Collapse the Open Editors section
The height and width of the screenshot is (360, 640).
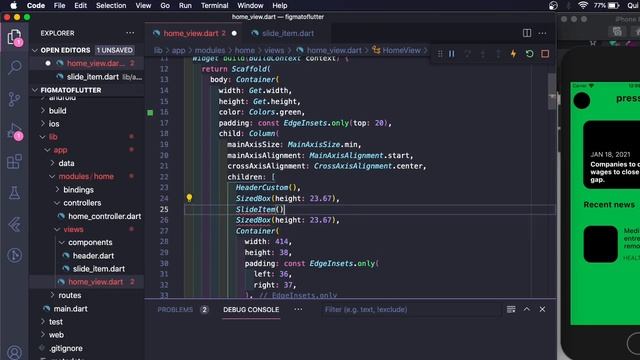coord(35,50)
